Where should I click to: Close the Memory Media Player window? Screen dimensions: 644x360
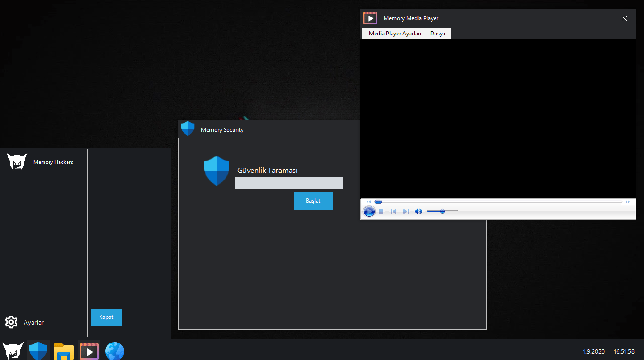click(x=624, y=18)
